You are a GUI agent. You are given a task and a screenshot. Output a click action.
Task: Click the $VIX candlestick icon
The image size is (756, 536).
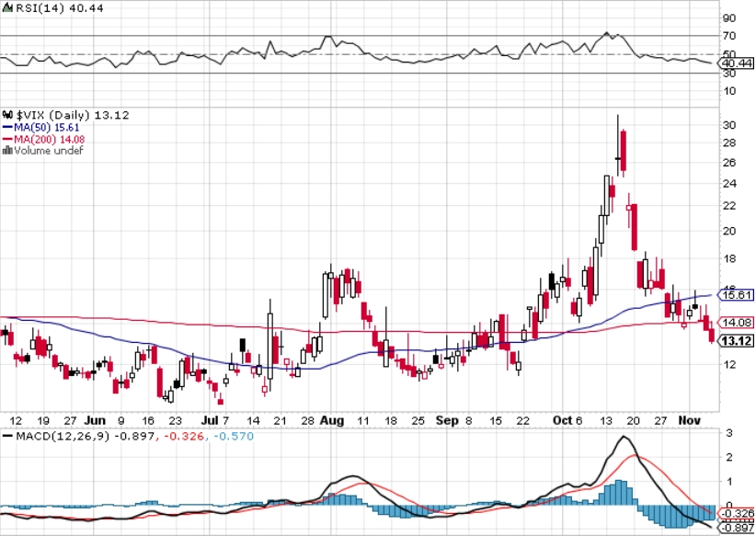(7, 115)
